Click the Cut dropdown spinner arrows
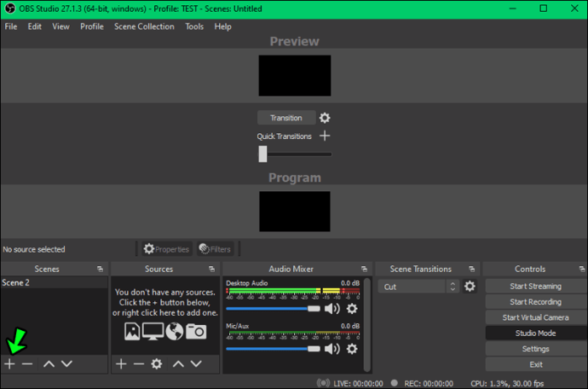The height and width of the screenshot is (389, 588). point(453,287)
